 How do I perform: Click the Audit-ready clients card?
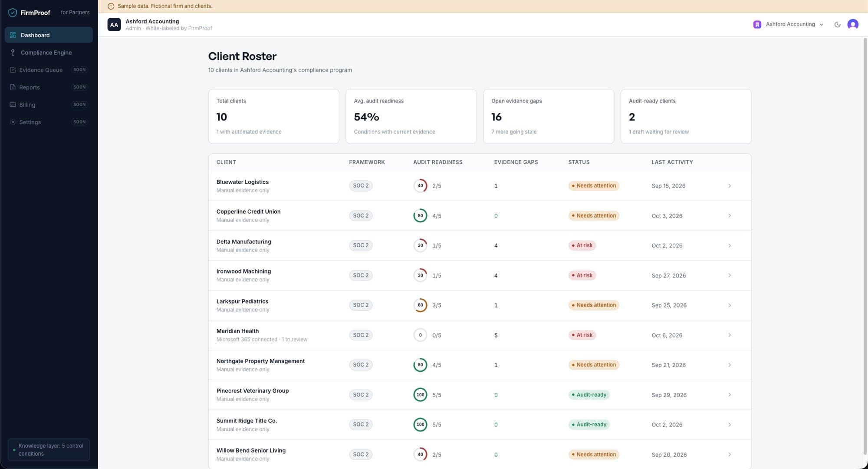point(686,116)
